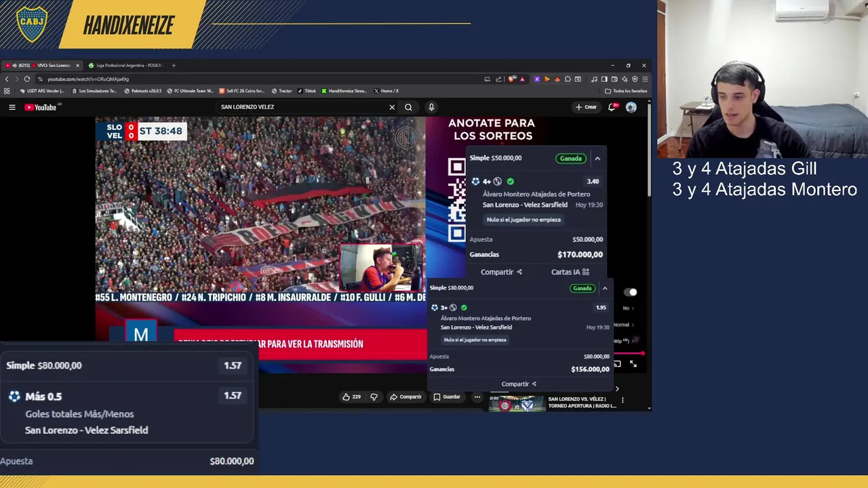Viewport: 868px width, 488px height.
Task: Open the Sell FC 26 Coins bookmark
Action: tap(241, 91)
